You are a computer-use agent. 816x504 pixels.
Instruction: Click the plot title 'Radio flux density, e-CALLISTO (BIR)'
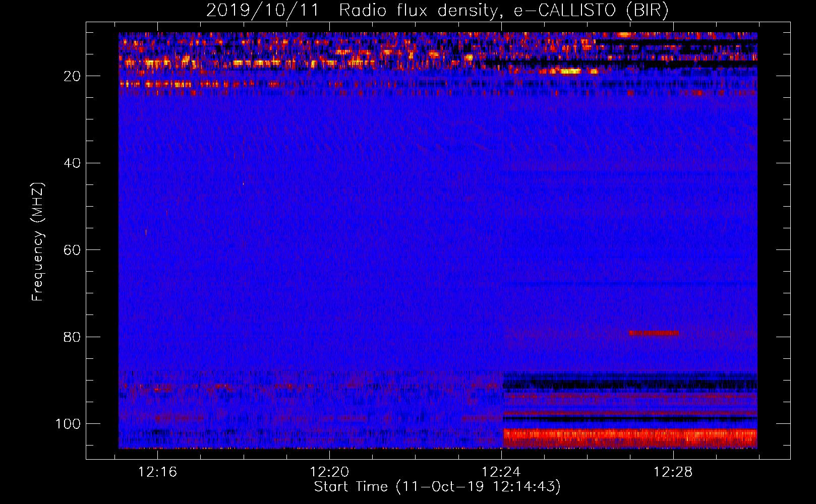(504, 11)
